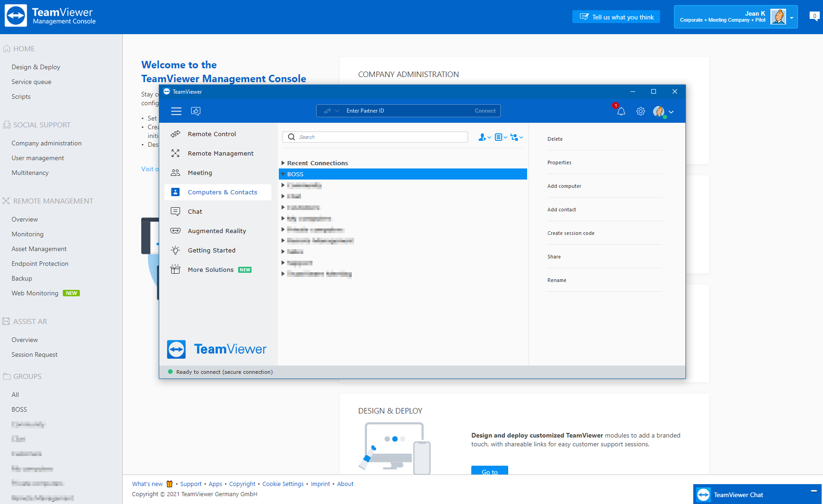
Task: Select the Meeting icon
Action: pos(175,173)
